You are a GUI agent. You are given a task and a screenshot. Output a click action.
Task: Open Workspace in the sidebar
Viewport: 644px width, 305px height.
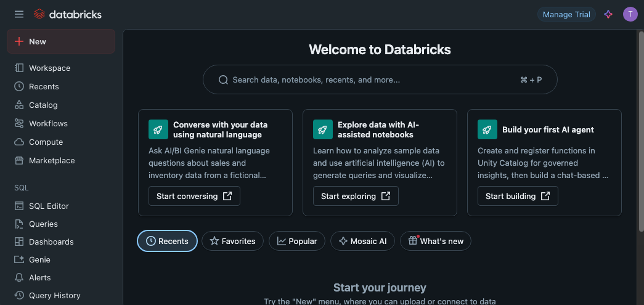50,68
